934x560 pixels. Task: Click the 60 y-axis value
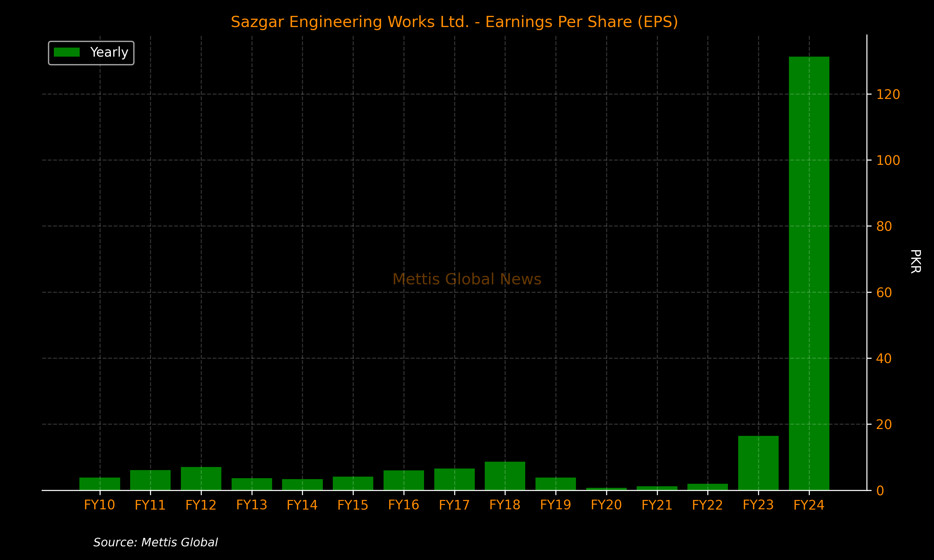884,292
